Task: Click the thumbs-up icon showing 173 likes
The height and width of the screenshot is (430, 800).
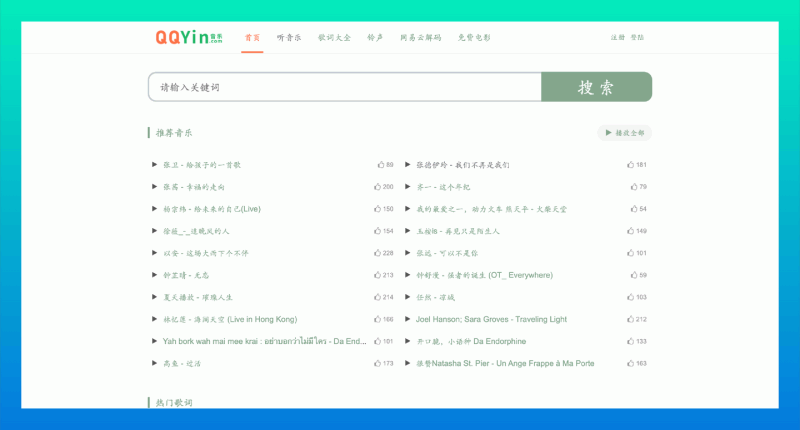Action: click(x=377, y=363)
